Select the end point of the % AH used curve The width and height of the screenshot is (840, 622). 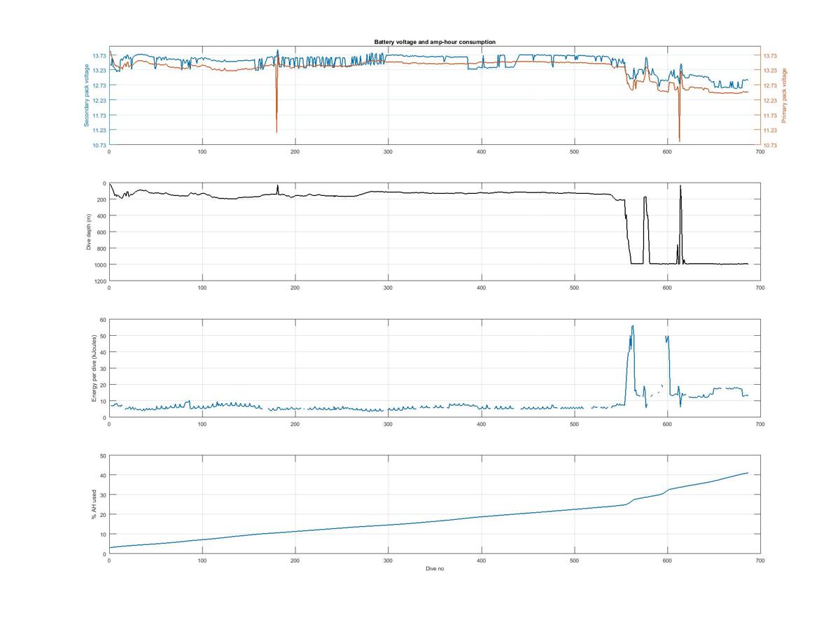coord(748,473)
